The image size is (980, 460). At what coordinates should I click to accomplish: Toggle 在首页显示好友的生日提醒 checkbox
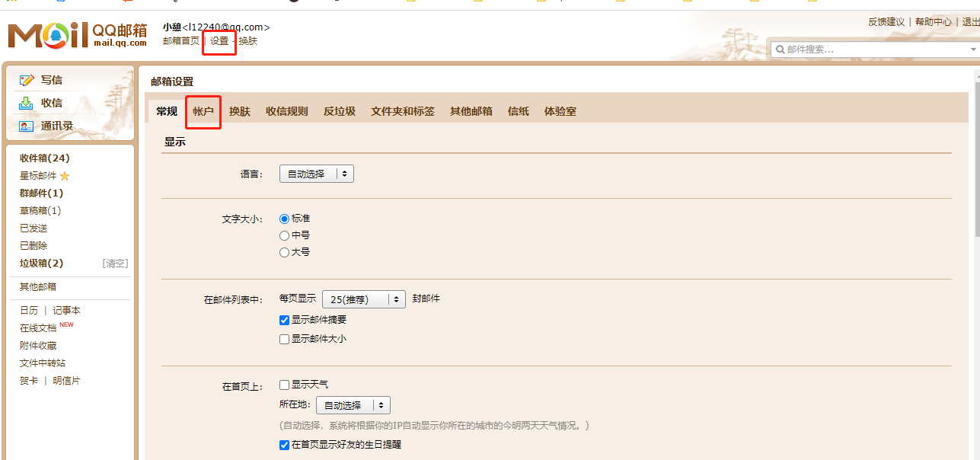pyautogui.click(x=285, y=445)
